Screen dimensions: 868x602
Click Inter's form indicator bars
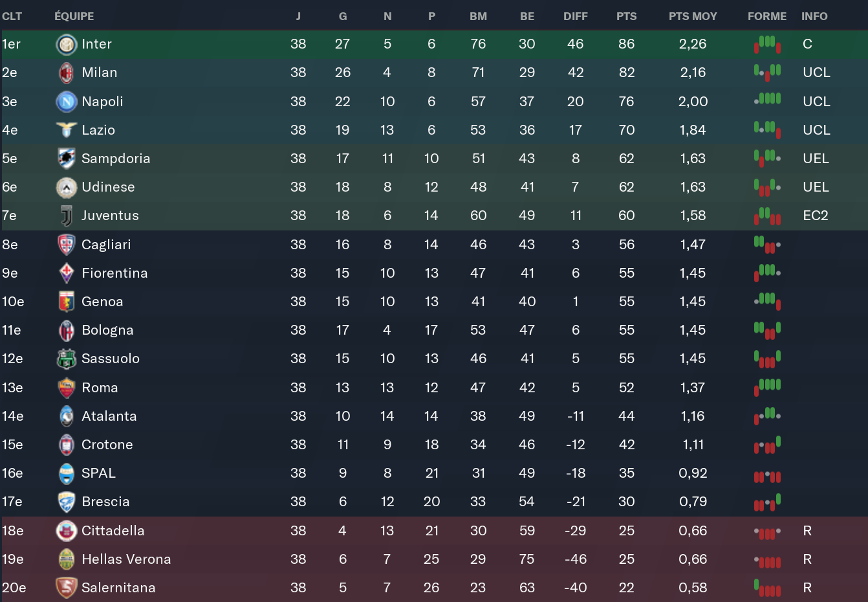click(767, 44)
